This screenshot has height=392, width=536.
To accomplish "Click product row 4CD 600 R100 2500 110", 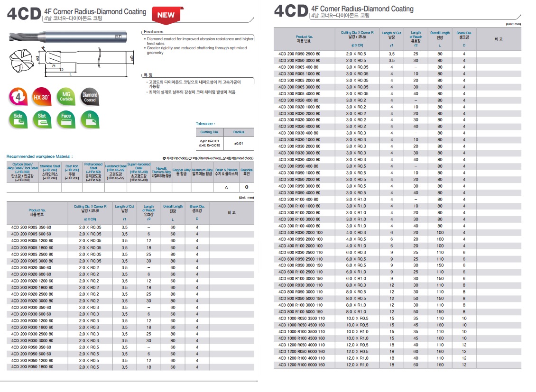I will [x=397, y=272].
